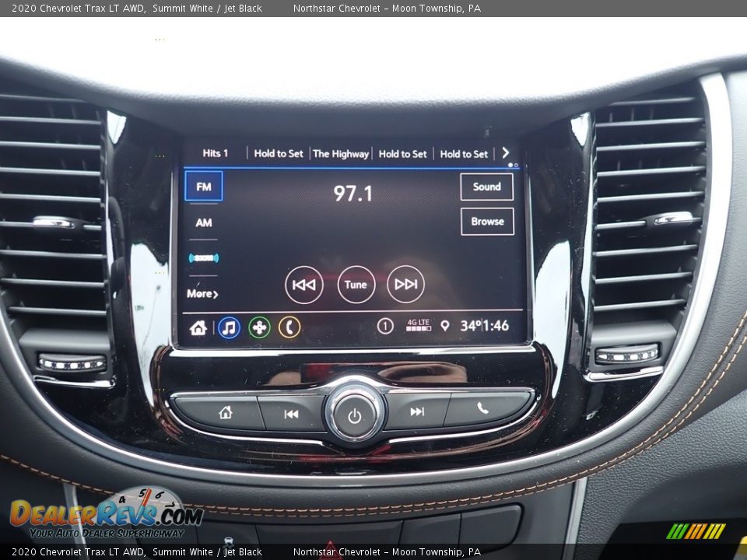Tap the location pin icon
The image size is (747, 560).
point(444,326)
